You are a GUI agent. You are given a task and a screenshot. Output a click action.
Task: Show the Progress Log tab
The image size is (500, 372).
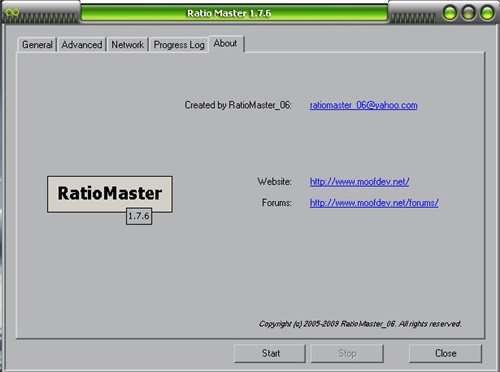[179, 45]
